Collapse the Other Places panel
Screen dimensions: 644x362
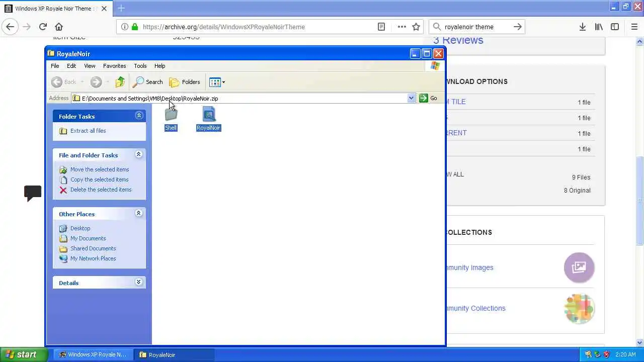click(139, 213)
